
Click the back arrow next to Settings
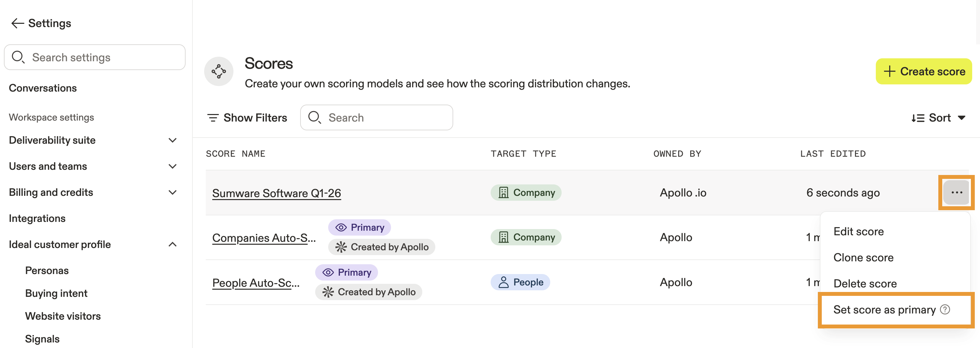click(x=18, y=23)
